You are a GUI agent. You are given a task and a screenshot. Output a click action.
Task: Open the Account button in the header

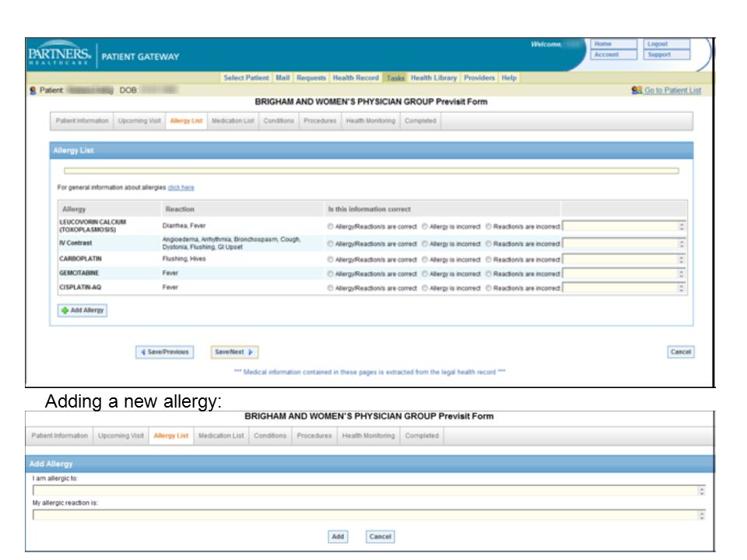614,54
